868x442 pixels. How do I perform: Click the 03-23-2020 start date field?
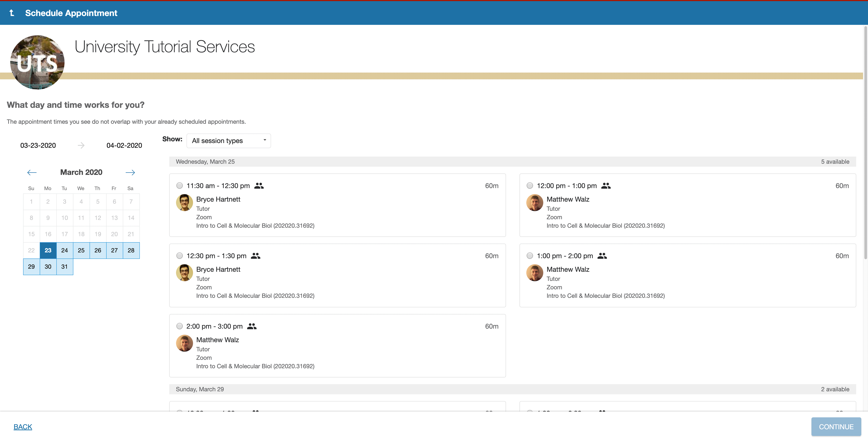[x=38, y=145]
